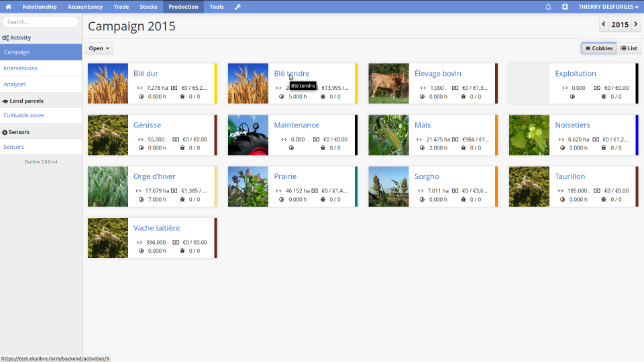Click the area arrows icon on Blé dur card

click(140, 88)
